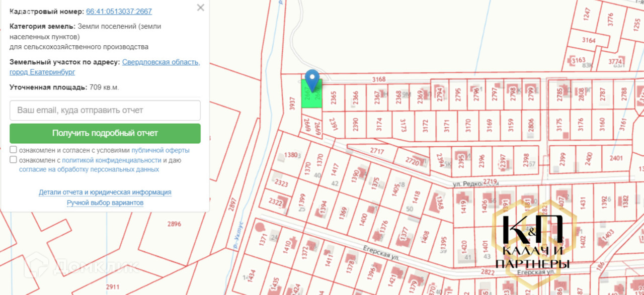
Task: Select parcel 3159 on the map
Action: (x=511, y=125)
